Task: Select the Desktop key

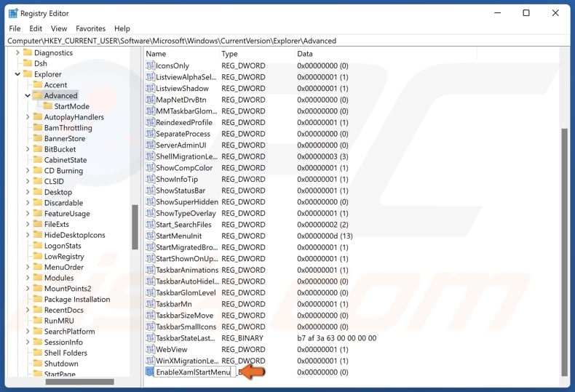Action: pyautogui.click(x=58, y=192)
